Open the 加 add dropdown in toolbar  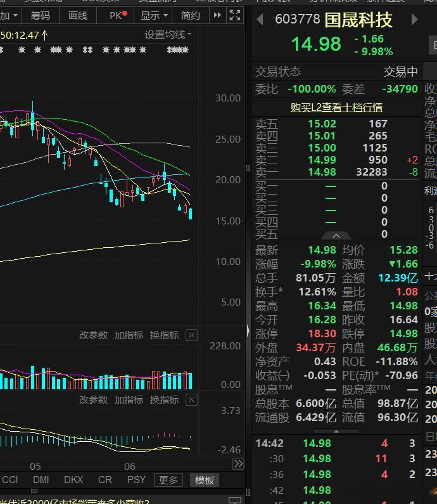click(9, 15)
